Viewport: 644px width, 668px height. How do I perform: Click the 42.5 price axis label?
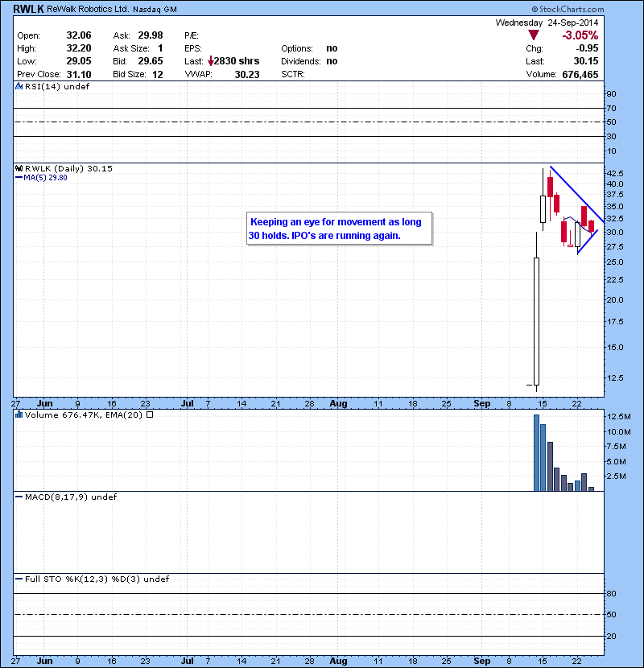[614, 173]
